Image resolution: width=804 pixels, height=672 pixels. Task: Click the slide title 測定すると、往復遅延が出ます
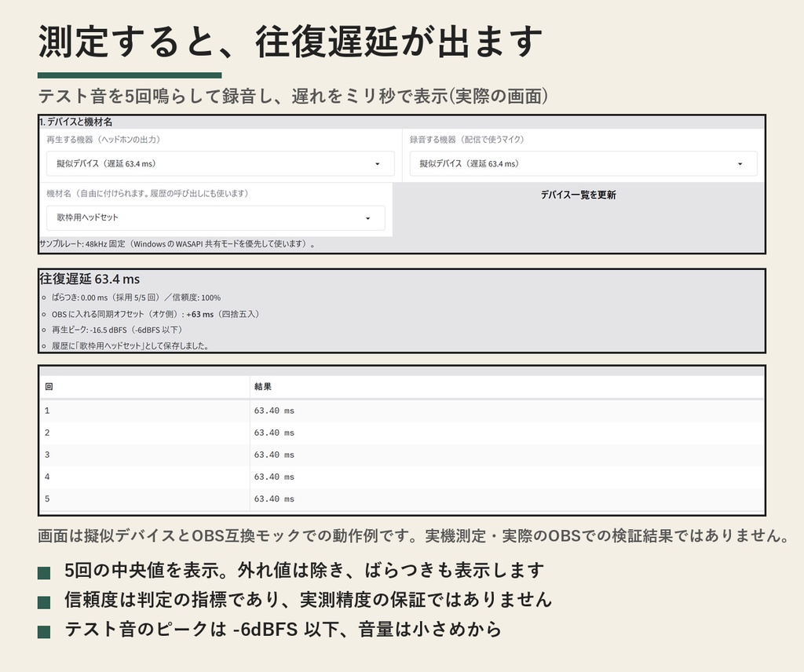point(291,42)
